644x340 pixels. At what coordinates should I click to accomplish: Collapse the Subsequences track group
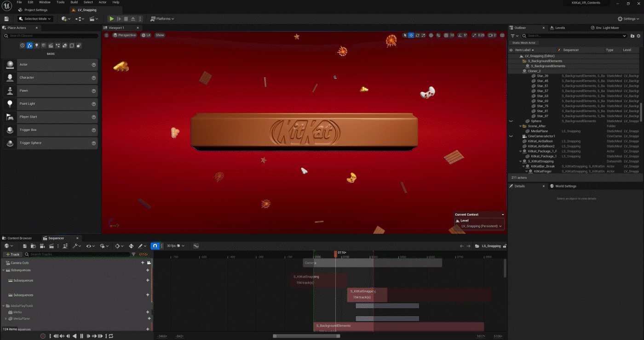pos(4,270)
